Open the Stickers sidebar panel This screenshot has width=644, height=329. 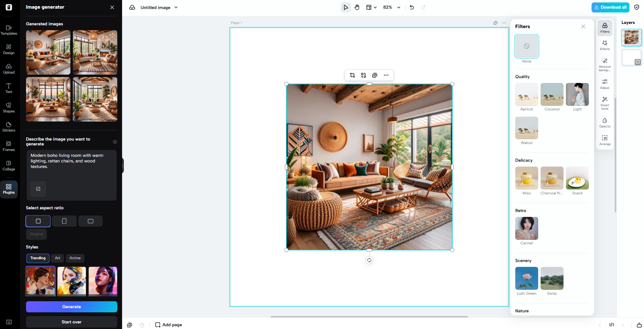click(9, 127)
